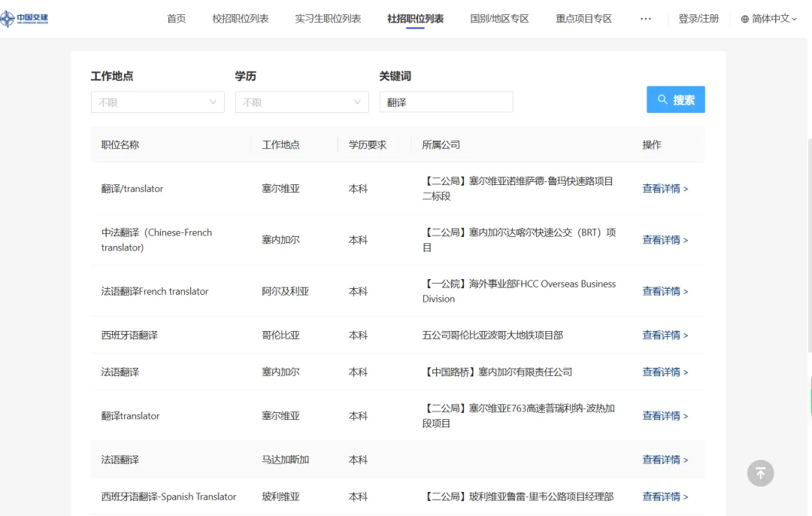Select the 社招职位列表 tab
Screen dimensions: 812x516
[415, 19]
